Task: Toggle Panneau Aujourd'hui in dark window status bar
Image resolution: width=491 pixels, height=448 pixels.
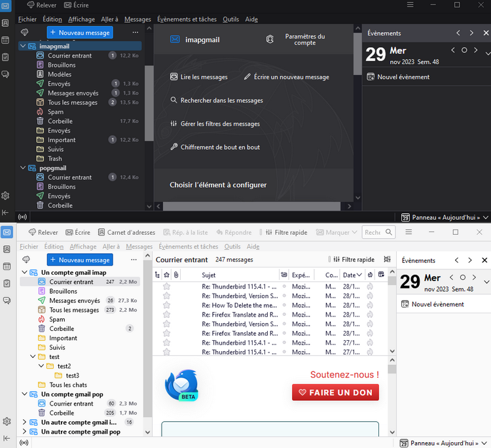Action: pyautogui.click(x=445, y=217)
